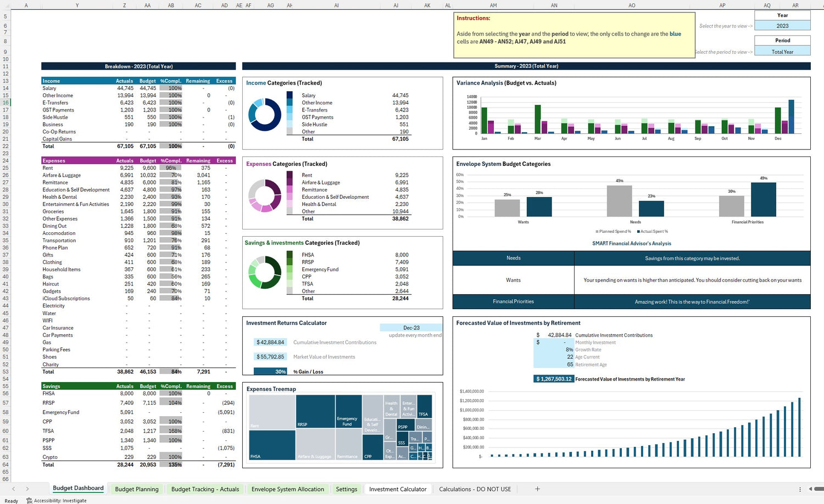Click the previous sheet navigation arrow
Image resolution: width=824 pixels, height=504 pixels.
click(x=14, y=489)
